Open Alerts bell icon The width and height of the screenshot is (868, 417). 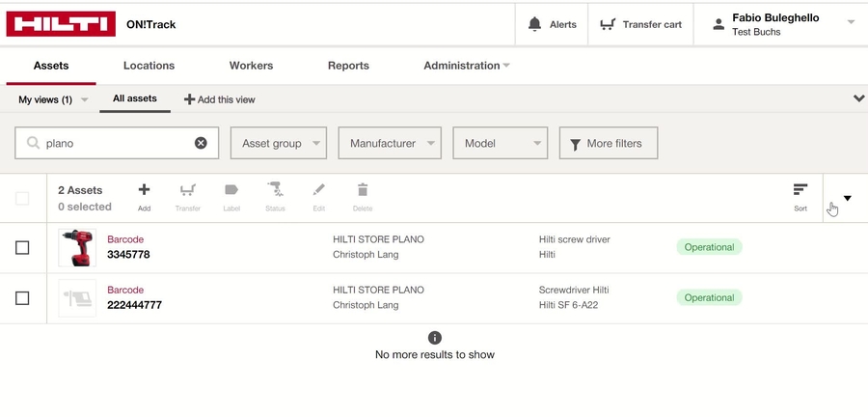(x=534, y=24)
